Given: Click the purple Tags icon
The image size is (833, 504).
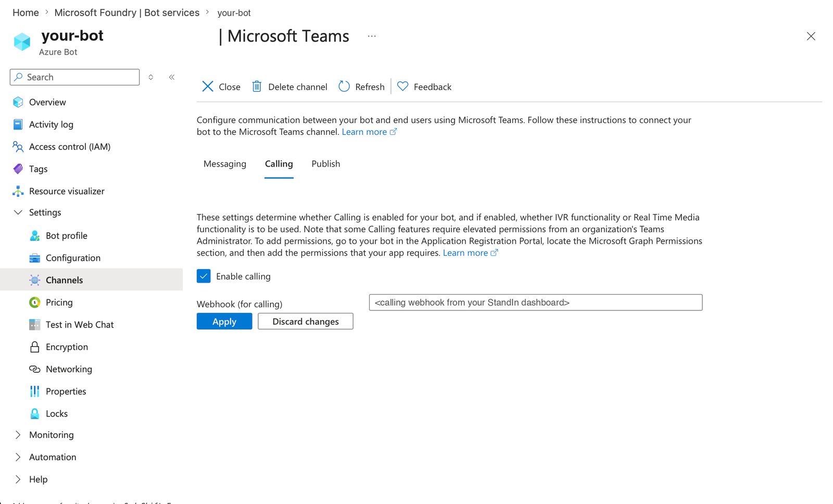Looking at the screenshot, I should (18, 169).
